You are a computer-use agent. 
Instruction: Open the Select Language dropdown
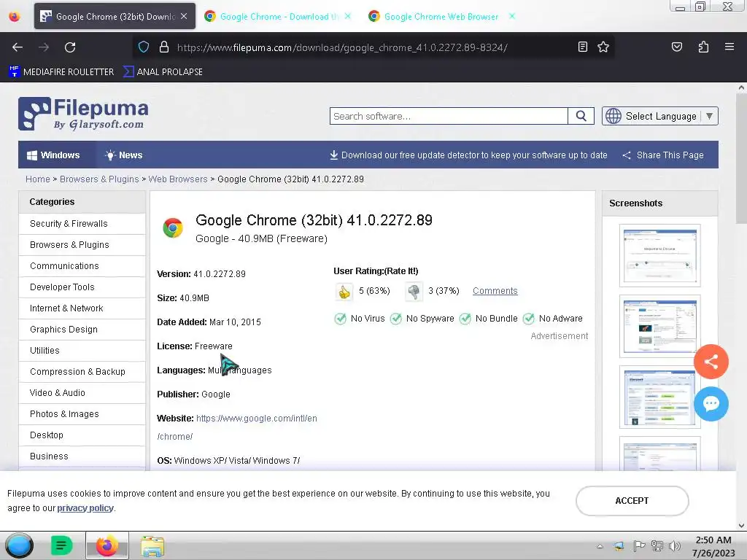659,116
